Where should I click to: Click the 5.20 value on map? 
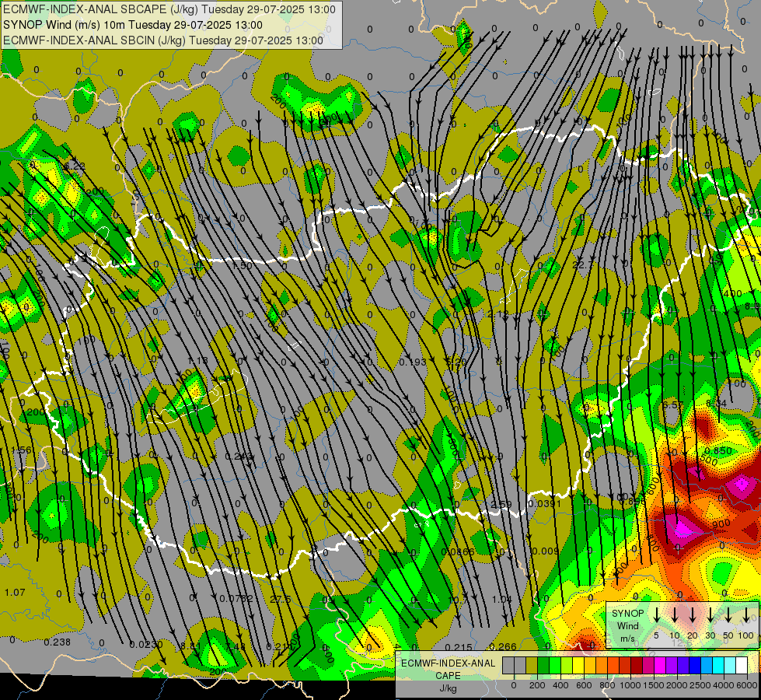(456, 362)
